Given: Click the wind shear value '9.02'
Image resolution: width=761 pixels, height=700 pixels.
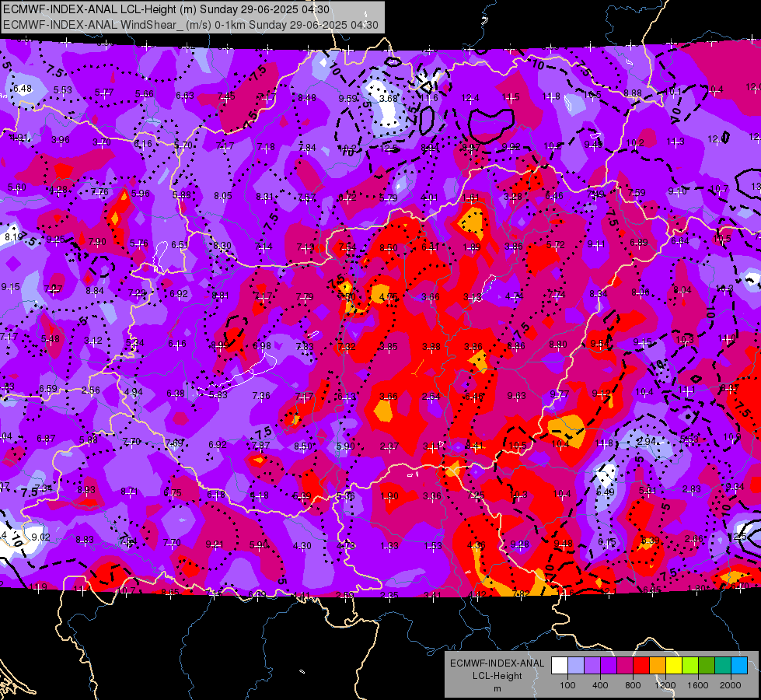Looking at the screenshot, I should (x=40, y=537).
